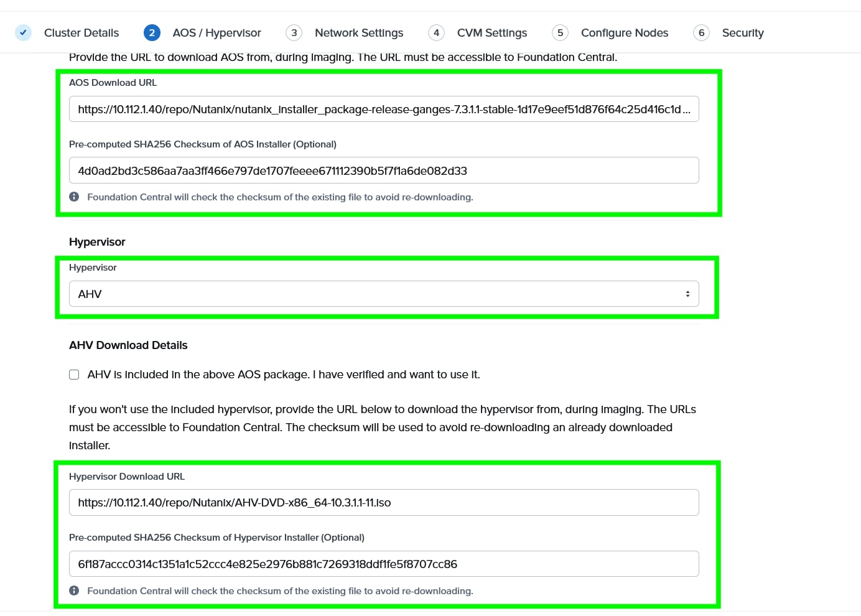Click the 'Pre-computed SHA256 Checksum of Hypervisor Installer' label
This screenshot has height=616, width=861.
(x=216, y=538)
